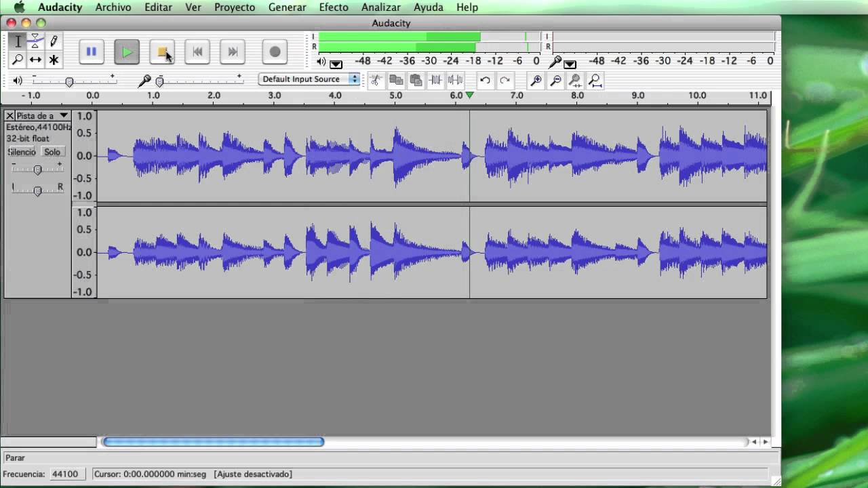
Task: Fit selection to window width
Action: point(575,81)
